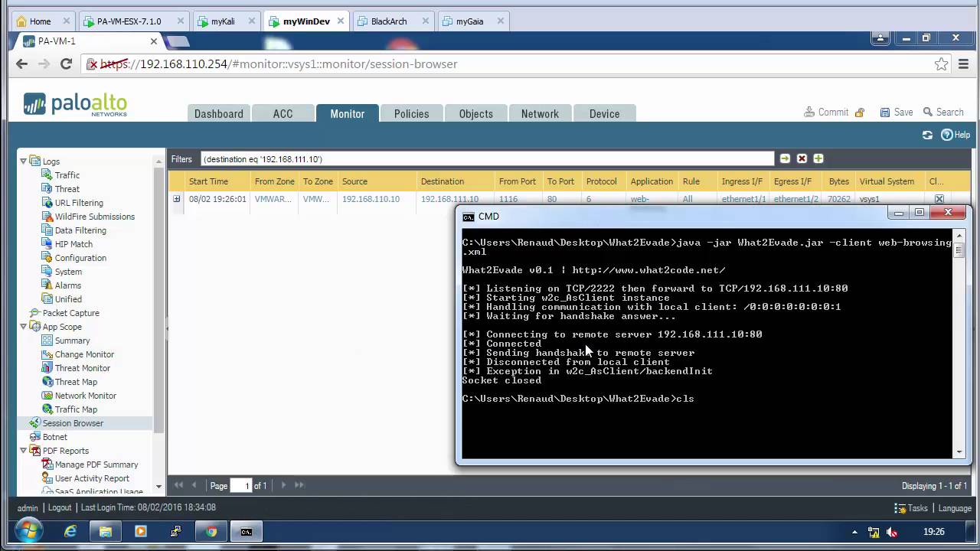This screenshot has width=980, height=551.
Task: Open Windows Start button
Action: click(x=28, y=531)
